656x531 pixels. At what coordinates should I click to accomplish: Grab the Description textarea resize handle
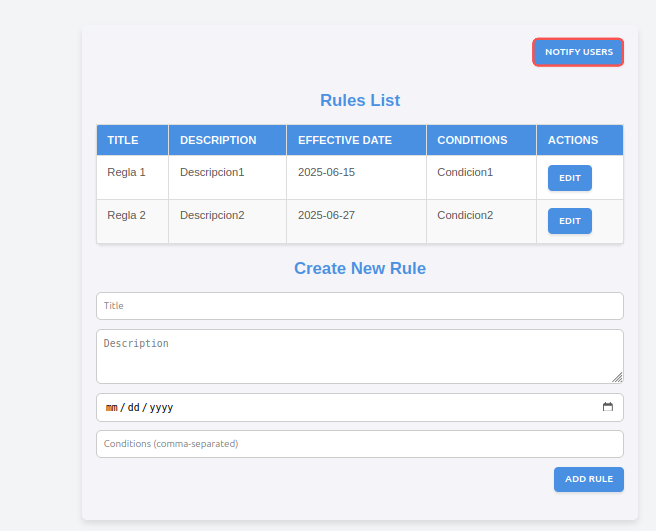click(x=617, y=377)
